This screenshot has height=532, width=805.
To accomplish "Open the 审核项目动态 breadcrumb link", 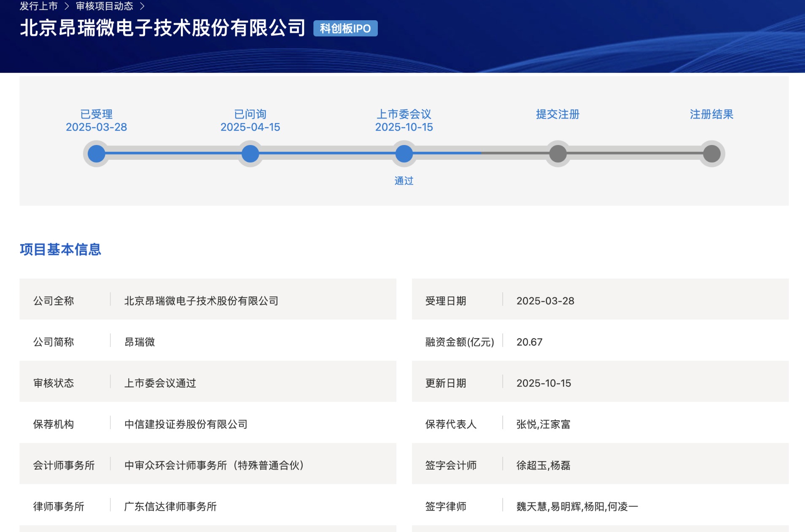I will pos(104,6).
